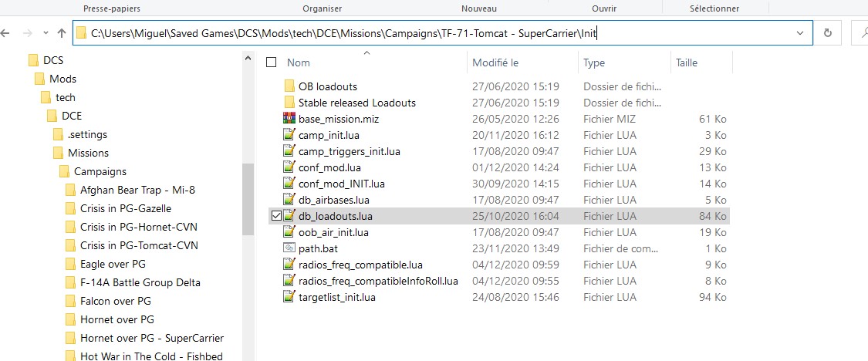The image size is (868, 361).
Task: Click the Stable released Loadouts folder icon
Action: point(289,103)
